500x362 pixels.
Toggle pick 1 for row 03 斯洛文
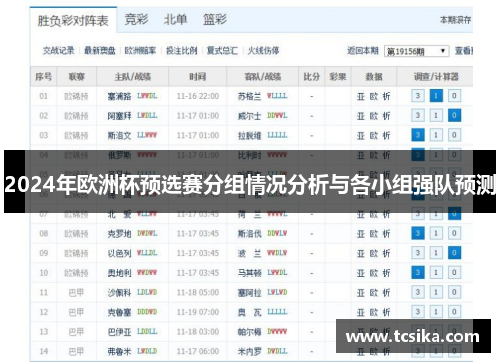pyautogui.click(x=436, y=135)
